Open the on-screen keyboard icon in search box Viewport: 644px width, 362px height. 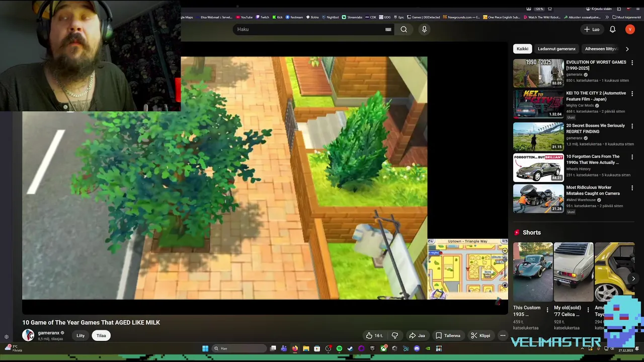click(388, 29)
